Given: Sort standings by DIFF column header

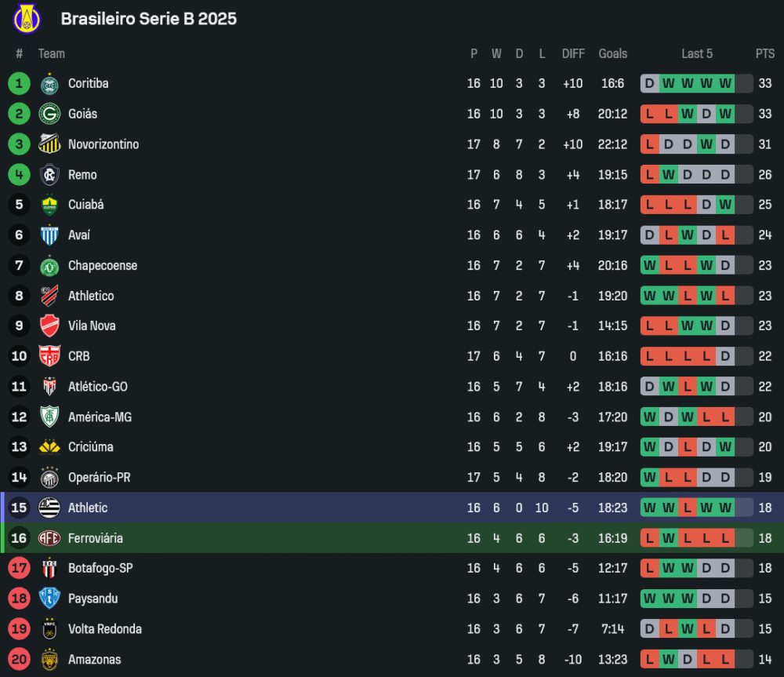Looking at the screenshot, I should pos(573,53).
